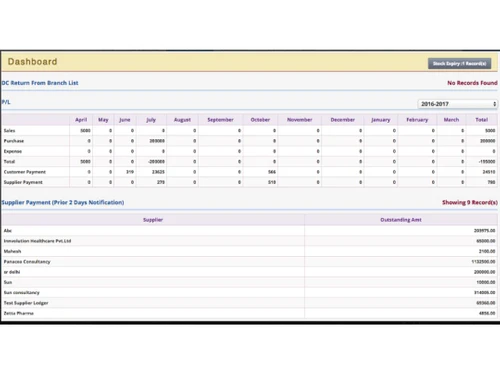Open the DC Return From Branch List section

coord(40,83)
